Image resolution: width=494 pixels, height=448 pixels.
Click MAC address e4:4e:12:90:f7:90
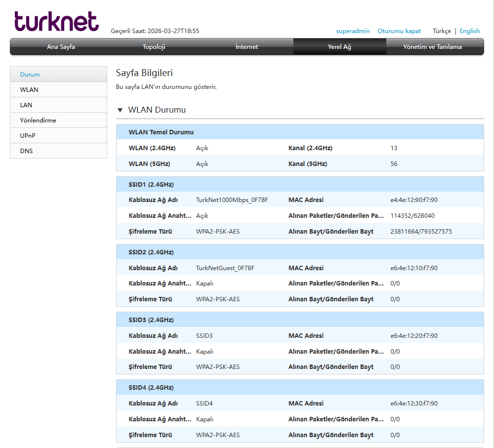click(413, 200)
